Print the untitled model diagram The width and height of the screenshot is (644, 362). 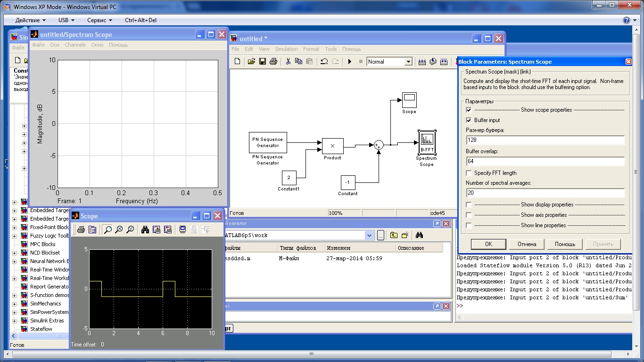(x=273, y=62)
